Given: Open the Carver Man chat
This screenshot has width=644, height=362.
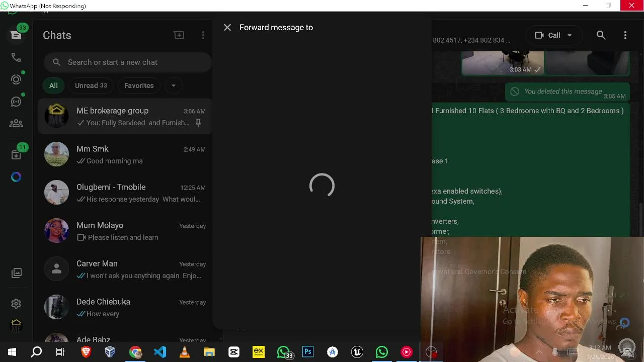Looking at the screenshot, I should (x=125, y=269).
